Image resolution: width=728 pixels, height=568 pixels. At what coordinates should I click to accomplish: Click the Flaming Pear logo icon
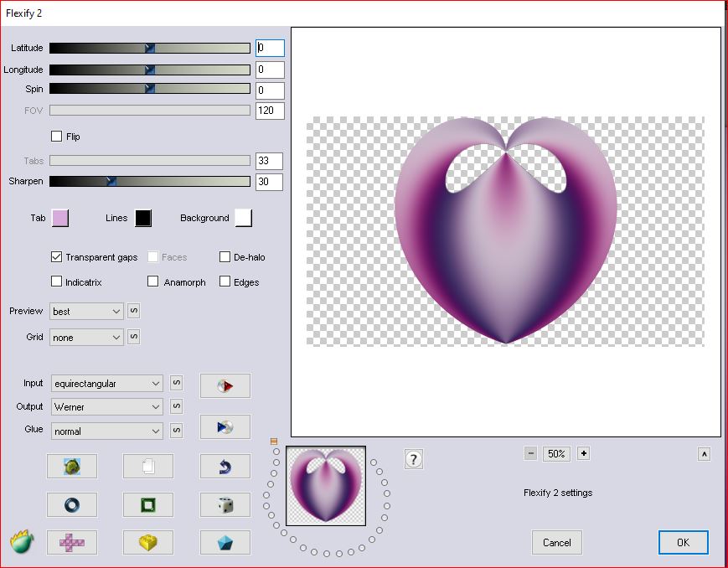[x=22, y=541]
